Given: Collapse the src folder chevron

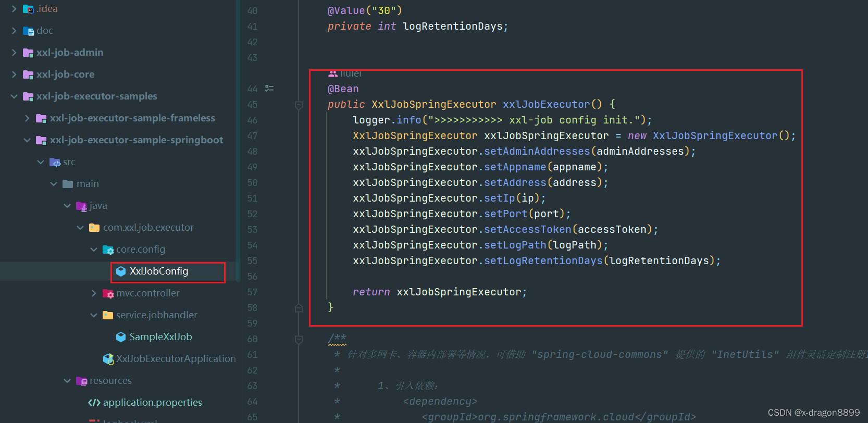Looking at the screenshot, I should (41, 162).
